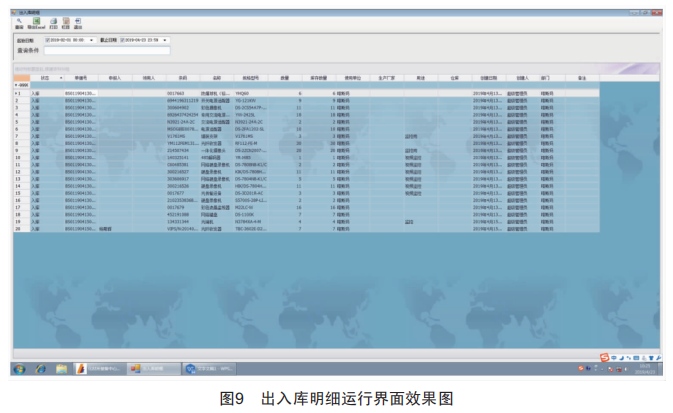The image size is (673, 413).
Task: Click the Export to Excel toolbar icon
Action: pyautogui.click(x=36, y=22)
